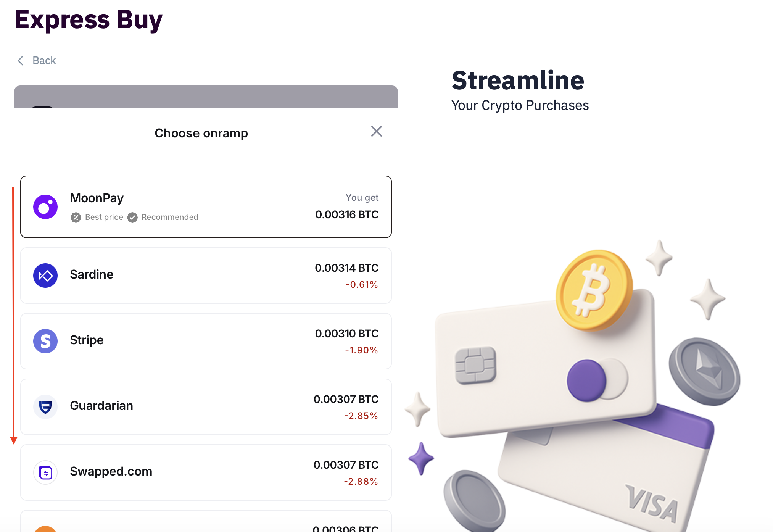Click the Best price badge icon
The width and height of the screenshot is (773, 532).
(76, 218)
